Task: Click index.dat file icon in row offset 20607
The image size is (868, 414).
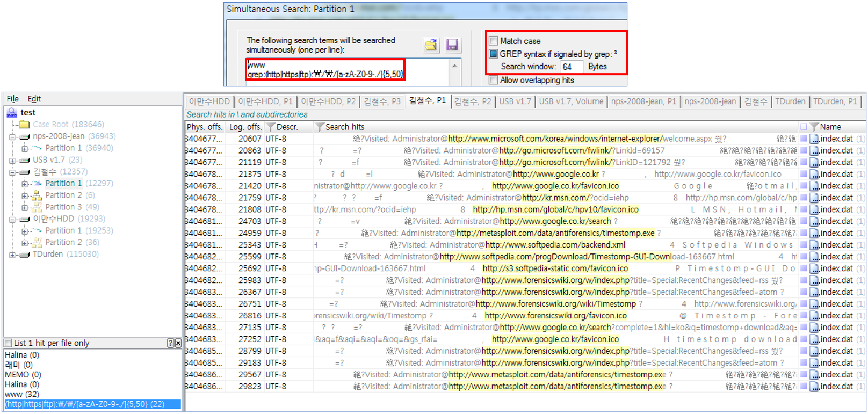Action: pyautogui.click(x=814, y=139)
